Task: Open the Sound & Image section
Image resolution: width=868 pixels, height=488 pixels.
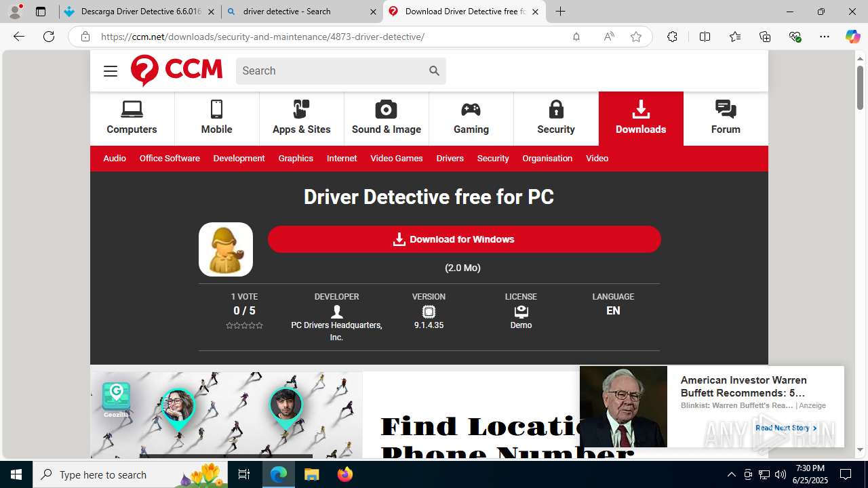Action: [386, 118]
